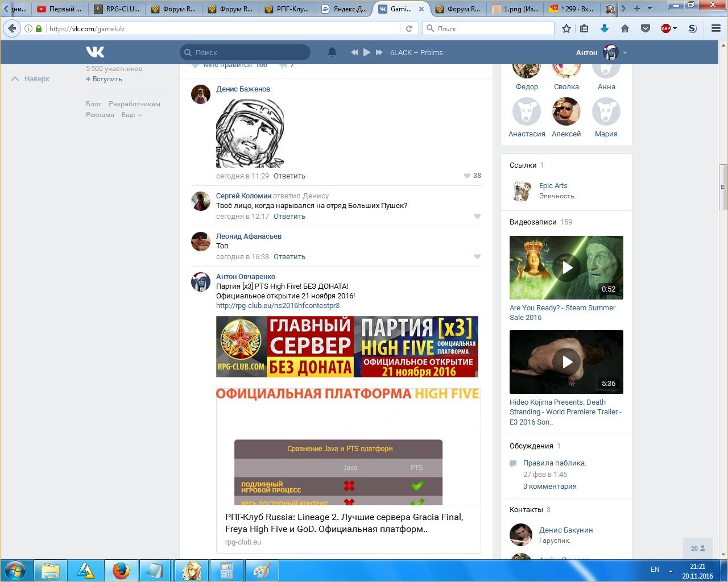Open the sketch image in Денис Баженов's comment

(250, 134)
